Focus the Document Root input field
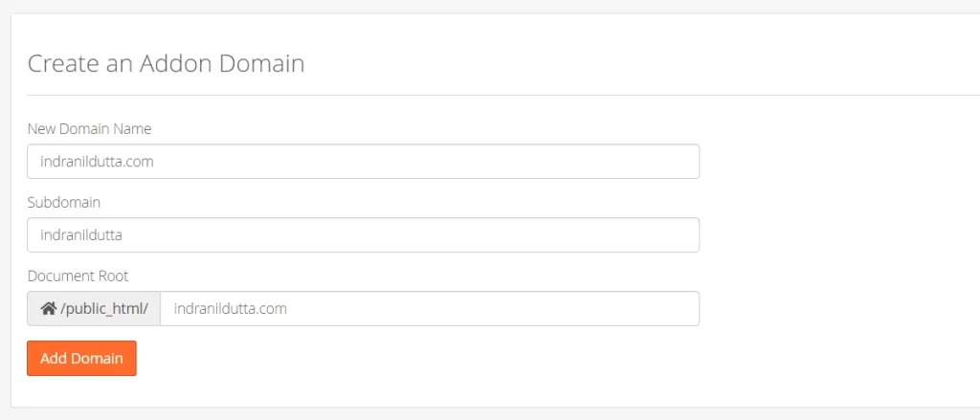Image resolution: width=980 pixels, height=420 pixels. coord(429,309)
